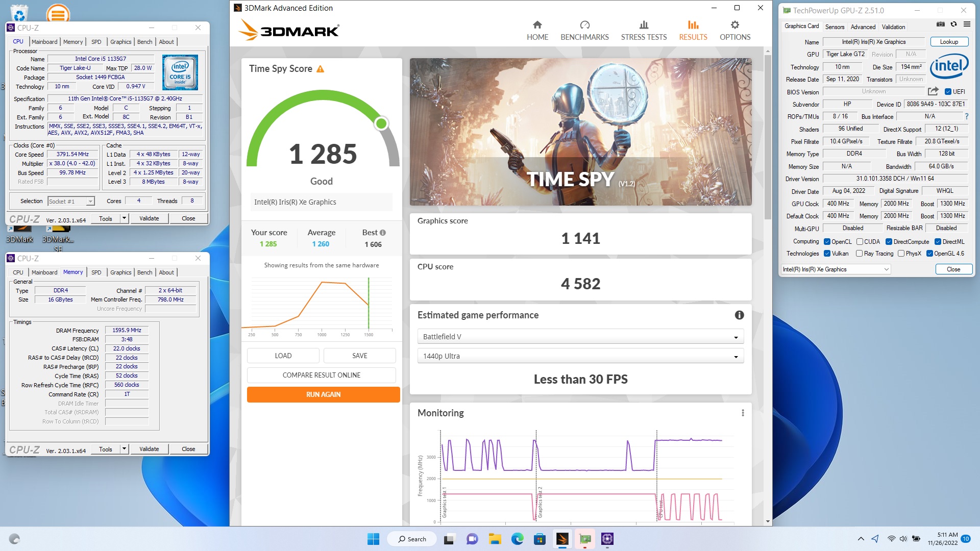
Task: Select the RESULTS section in 3DMark
Action: pyautogui.click(x=693, y=31)
